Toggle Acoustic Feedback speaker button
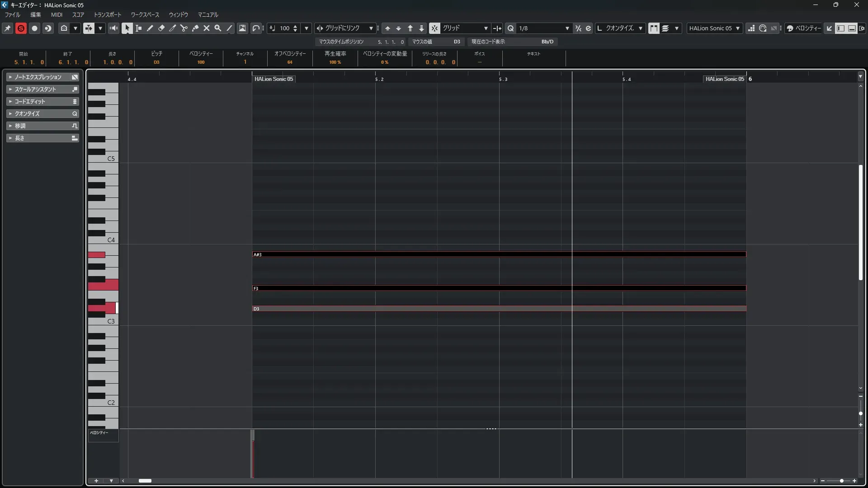 113,28
